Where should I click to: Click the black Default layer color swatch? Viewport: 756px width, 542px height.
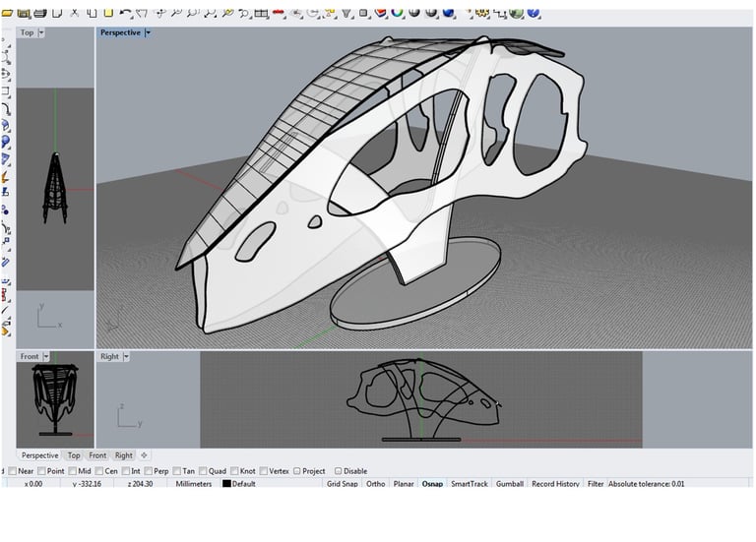pyautogui.click(x=226, y=483)
